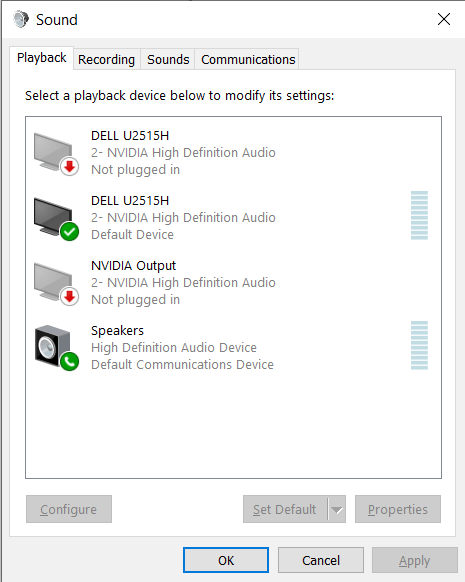Image resolution: width=465 pixels, height=582 pixels.
Task: Click the level meter beside the default DELL U2515H
Action: [419, 215]
